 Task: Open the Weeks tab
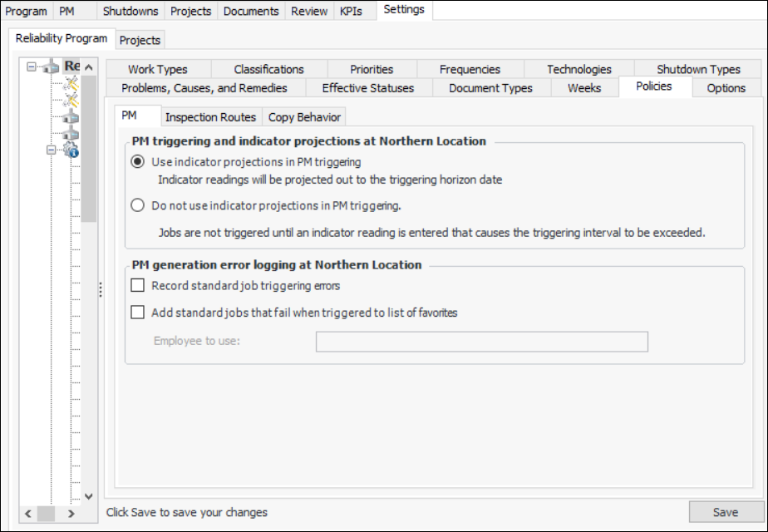coord(584,87)
